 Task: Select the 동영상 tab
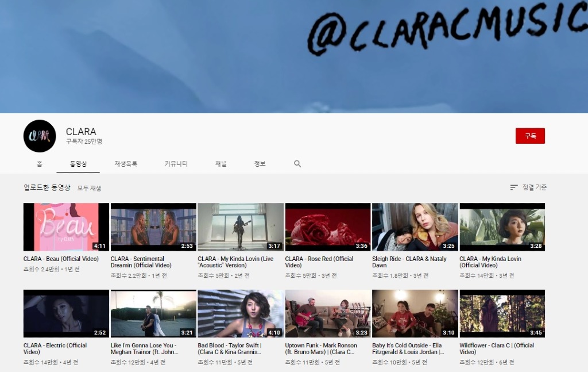(x=78, y=164)
